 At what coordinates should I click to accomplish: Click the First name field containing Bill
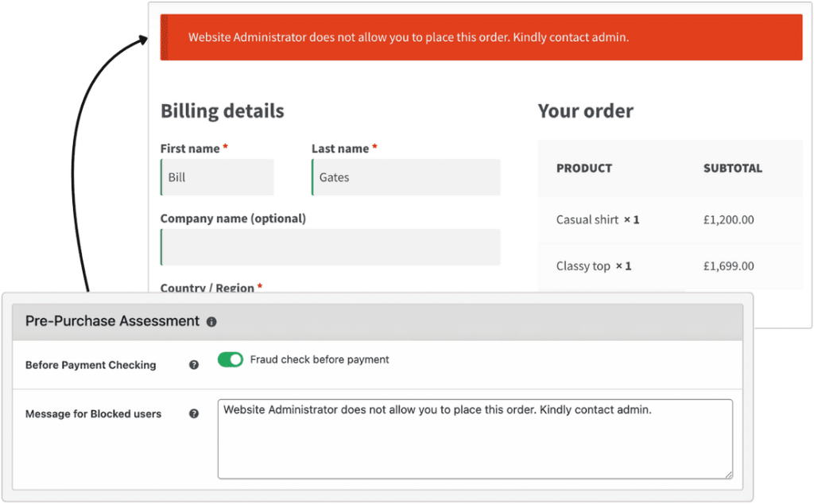[217, 177]
